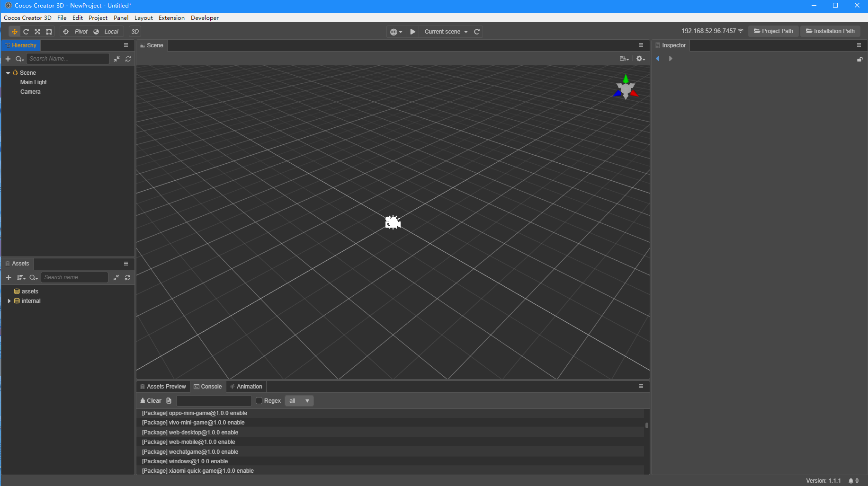868x486 pixels.
Task: Open the Project Path folder
Action: [x=773, y=31]
